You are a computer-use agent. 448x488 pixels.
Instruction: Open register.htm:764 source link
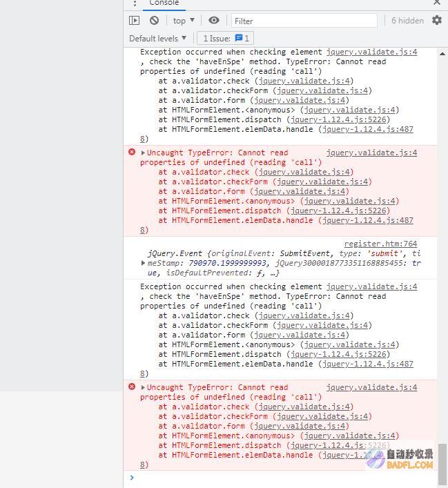[x=380, y=244]
